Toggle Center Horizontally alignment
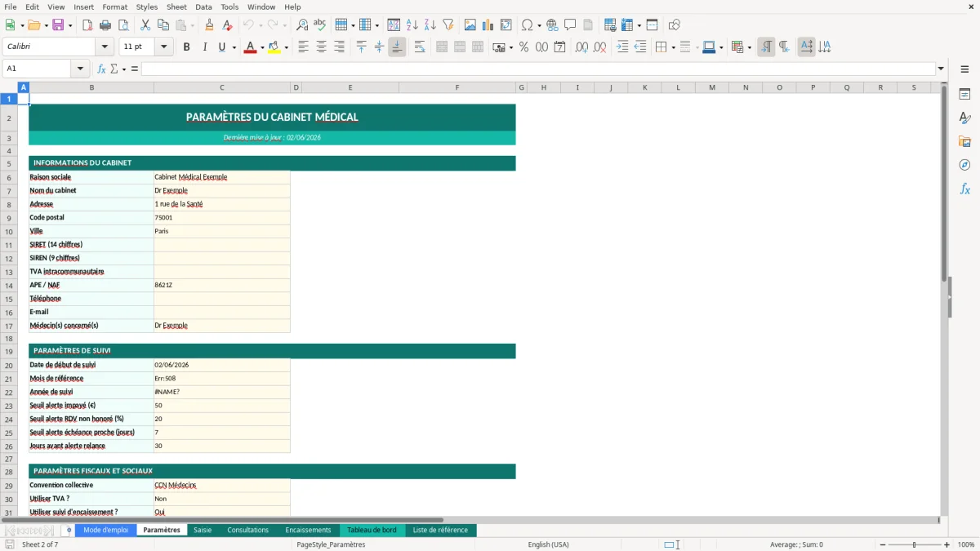Image resolution: width=980 pixels, height=551 pixels. pyautogui.click(x=321, y=47)
